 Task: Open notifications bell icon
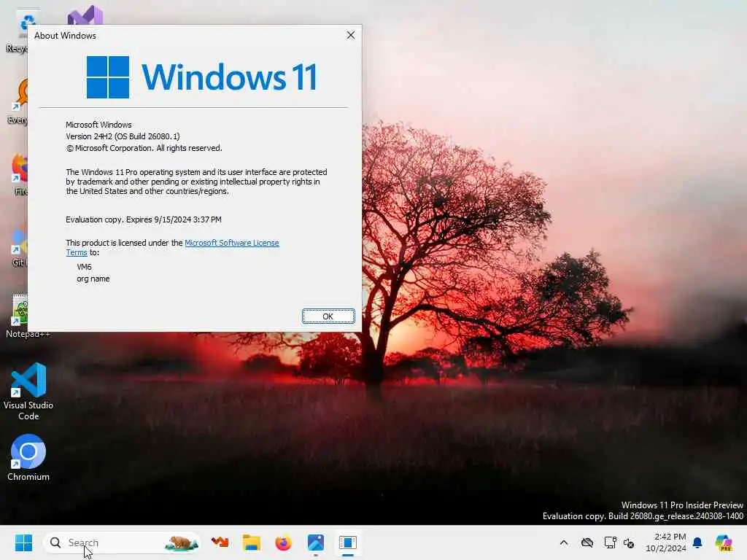pyautogui.click(x=697, y=542)
